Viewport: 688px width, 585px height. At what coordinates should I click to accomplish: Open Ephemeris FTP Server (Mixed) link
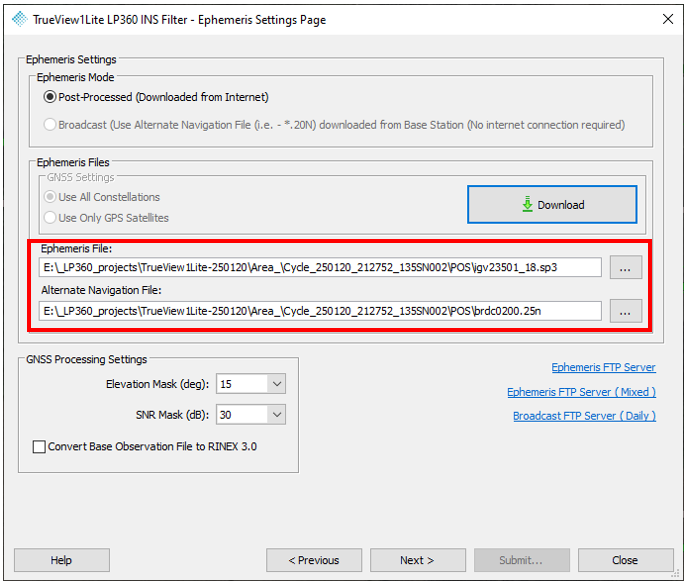(x=581, y=392)
